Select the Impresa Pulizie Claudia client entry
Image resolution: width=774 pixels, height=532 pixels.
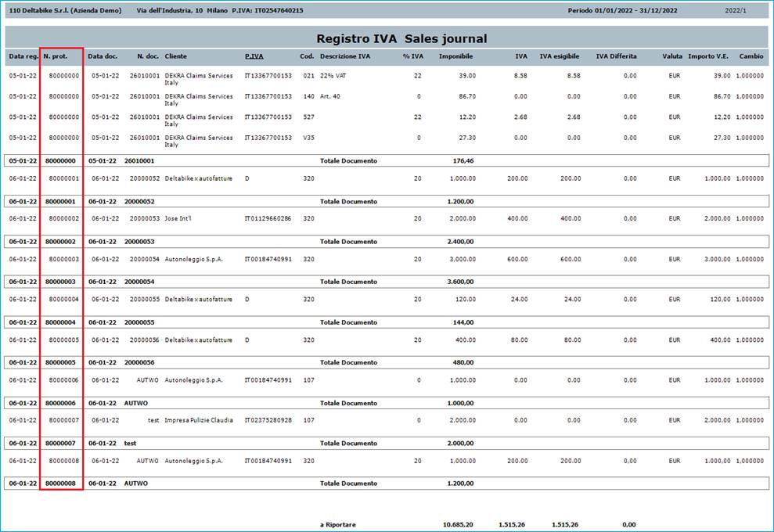[198, 420]
